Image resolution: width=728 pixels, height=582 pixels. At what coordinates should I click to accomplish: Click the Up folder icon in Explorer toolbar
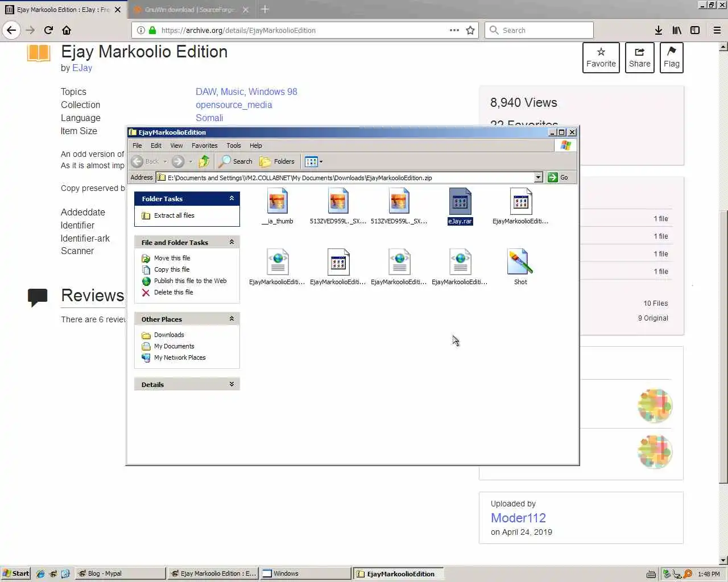(x=204, y=161)
